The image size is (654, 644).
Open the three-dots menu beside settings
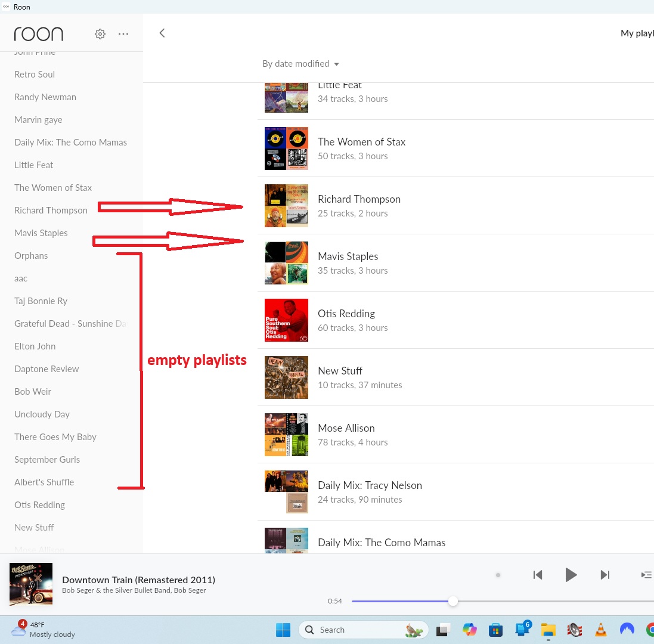(x=123, y=34)
